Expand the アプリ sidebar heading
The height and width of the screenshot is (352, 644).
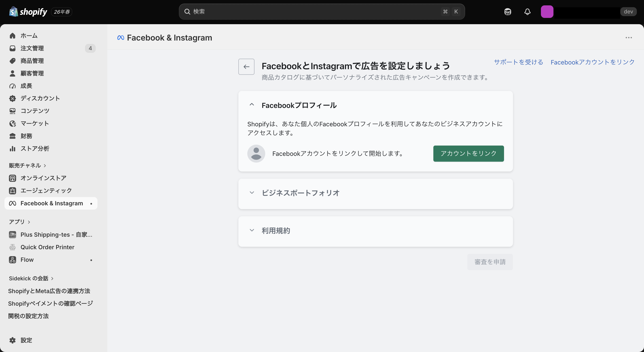(19, 222)
